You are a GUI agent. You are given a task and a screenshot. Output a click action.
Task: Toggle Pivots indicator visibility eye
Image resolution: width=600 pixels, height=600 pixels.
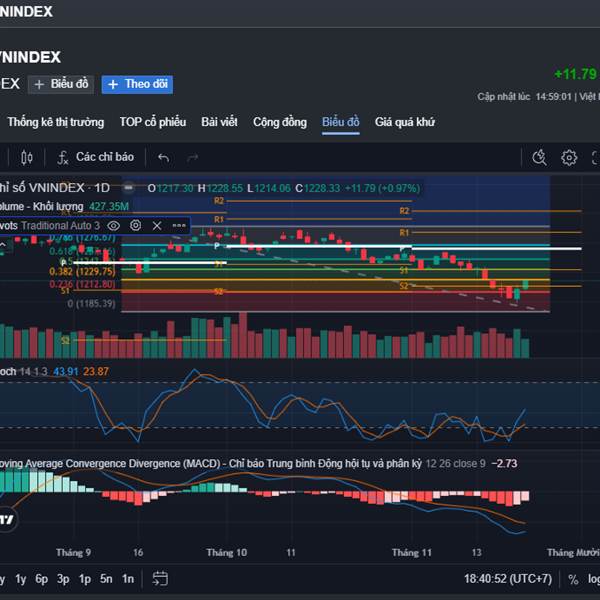(x=114, y=225)
